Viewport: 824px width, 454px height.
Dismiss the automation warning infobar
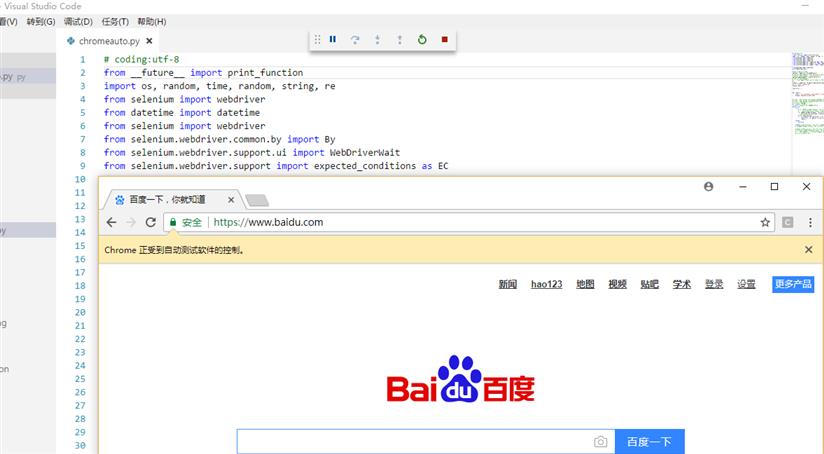point(809,250)
